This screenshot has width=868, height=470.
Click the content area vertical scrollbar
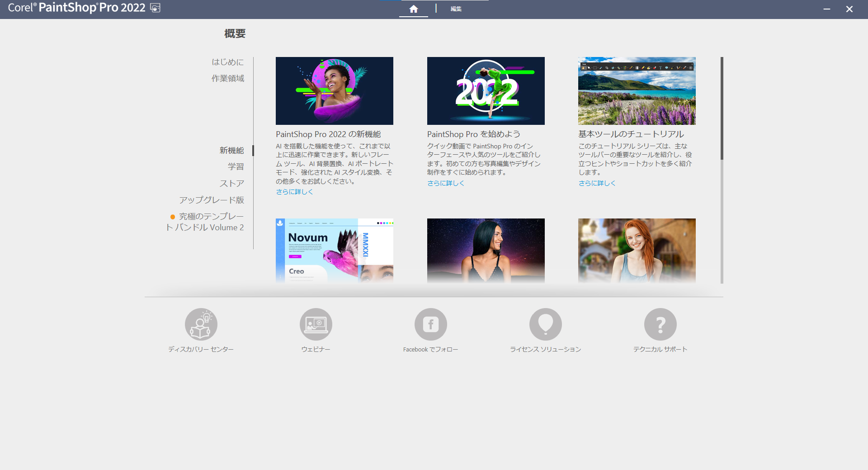(x=722, y=109)
